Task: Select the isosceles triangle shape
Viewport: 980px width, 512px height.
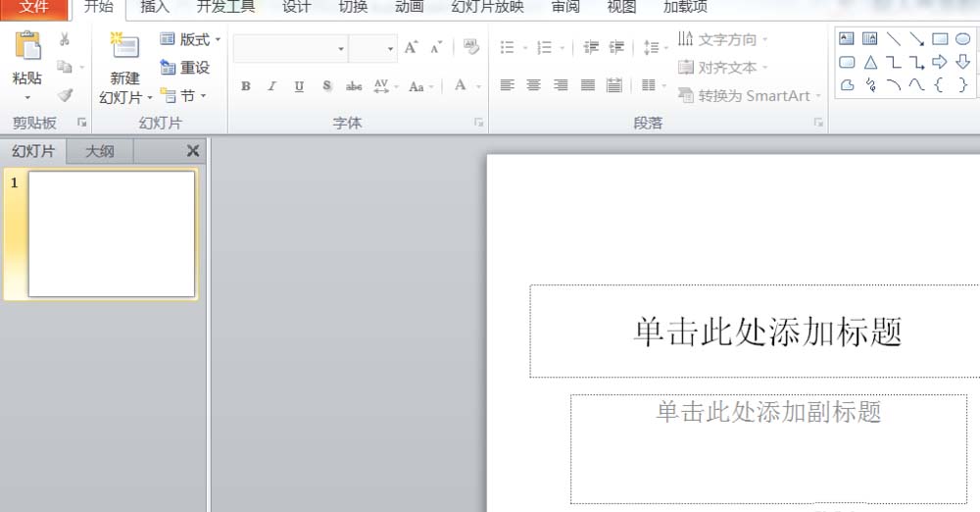Action: (x=870, y=62)
